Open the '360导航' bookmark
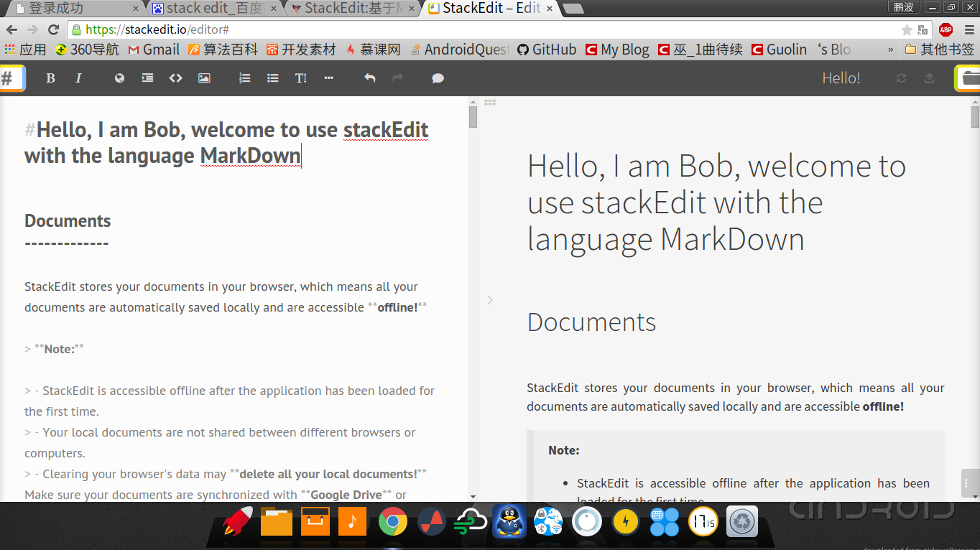The image size is (980, 550). pos(88,50)
